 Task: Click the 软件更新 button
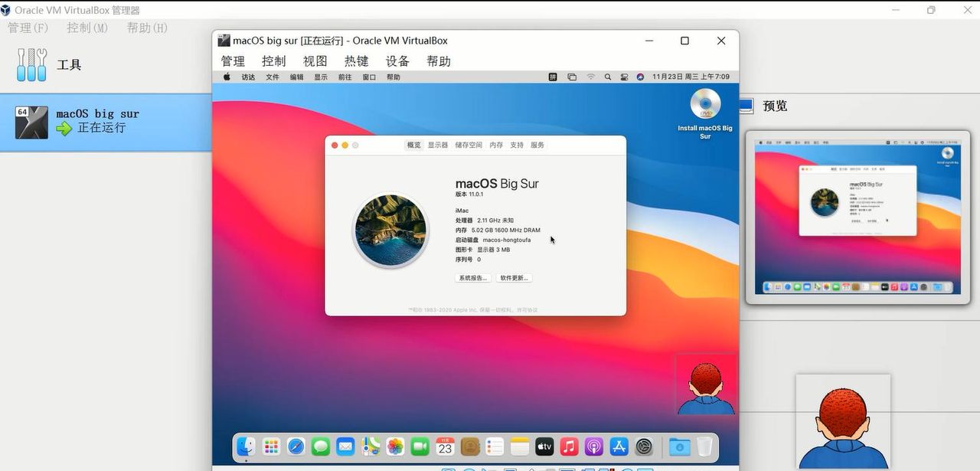(514, 278)
